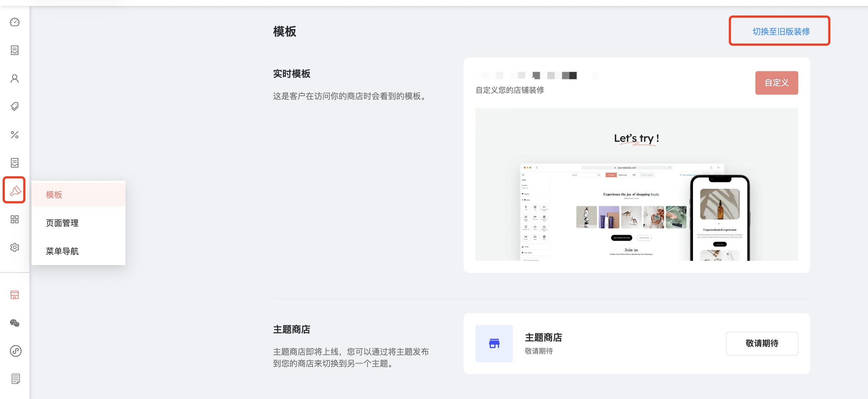Open the WeChat channel icon
The width and height of the screenshot is (868, 399).
point(15,323)
